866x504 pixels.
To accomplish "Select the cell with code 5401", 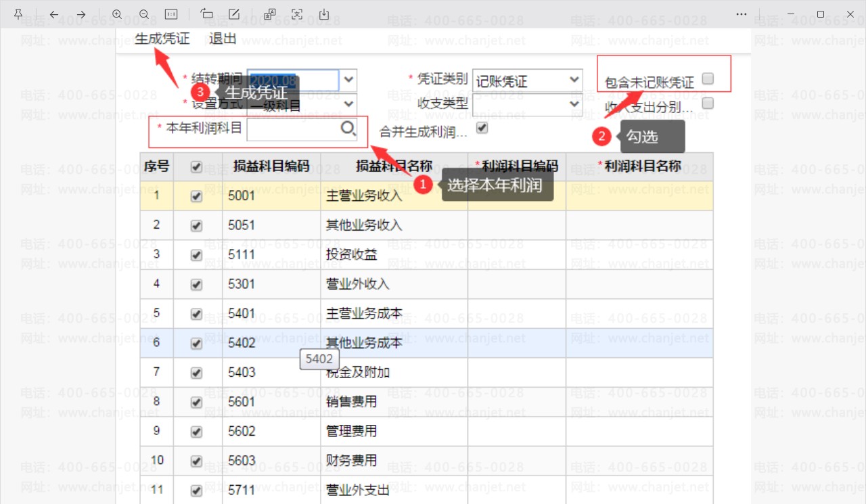I will pyautogui.click(x=271, y=314).
